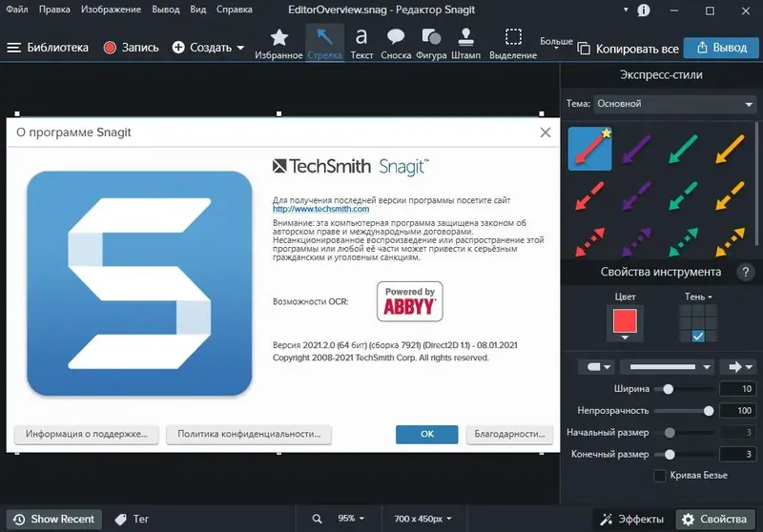Select the Favorites star tool
Screen dimensions: 763x532
(x=278, y=44)
